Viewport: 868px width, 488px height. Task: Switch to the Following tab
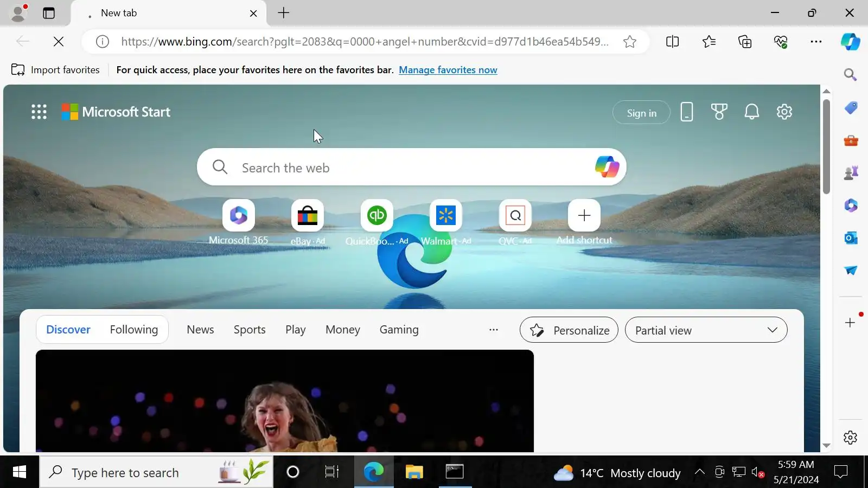tap(134, 330)
